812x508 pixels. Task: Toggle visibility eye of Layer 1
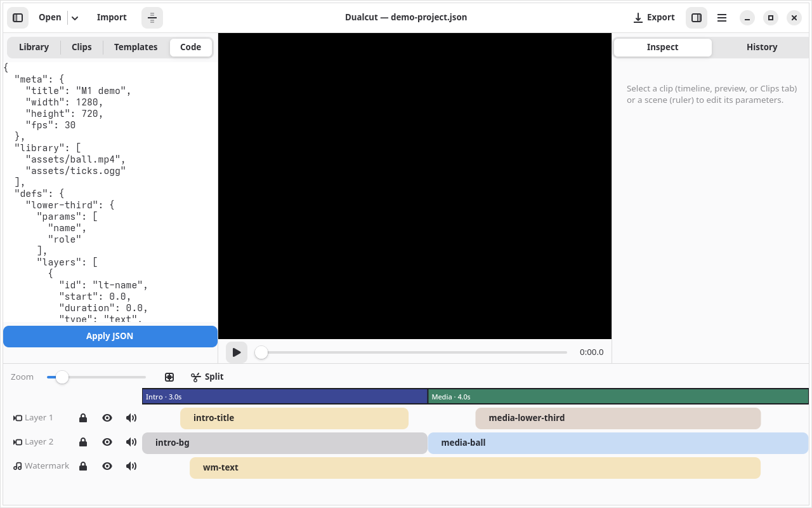click(107, 418)
